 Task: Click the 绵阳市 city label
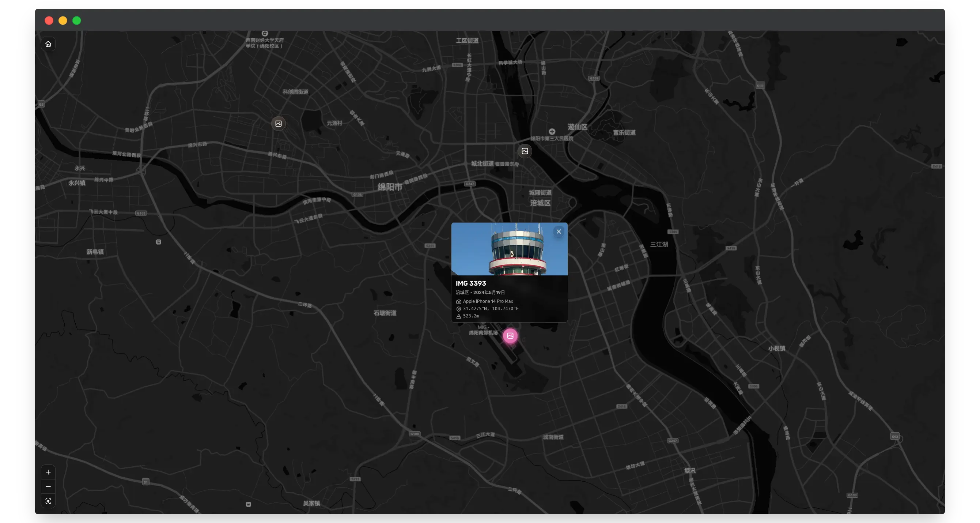390,187
